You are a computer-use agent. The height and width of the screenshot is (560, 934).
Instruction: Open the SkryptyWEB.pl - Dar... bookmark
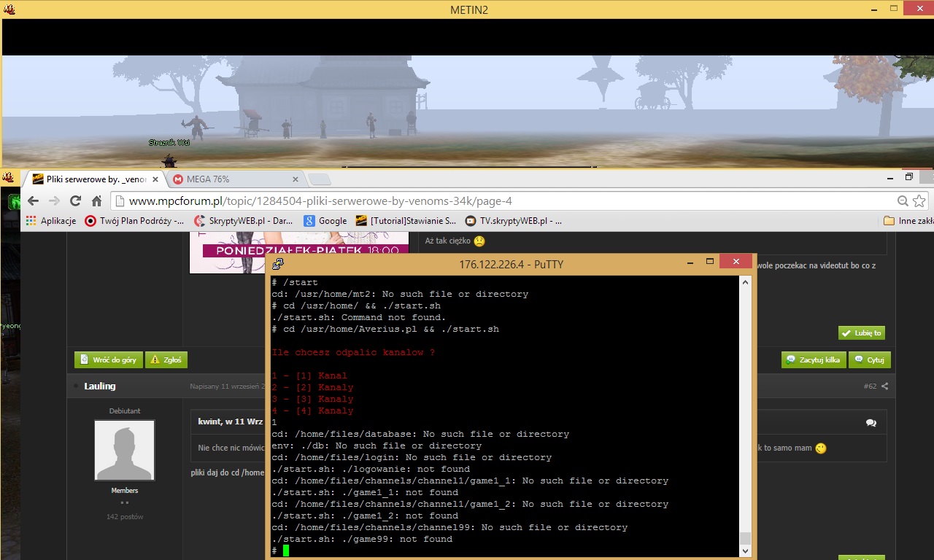pos(243,221)
